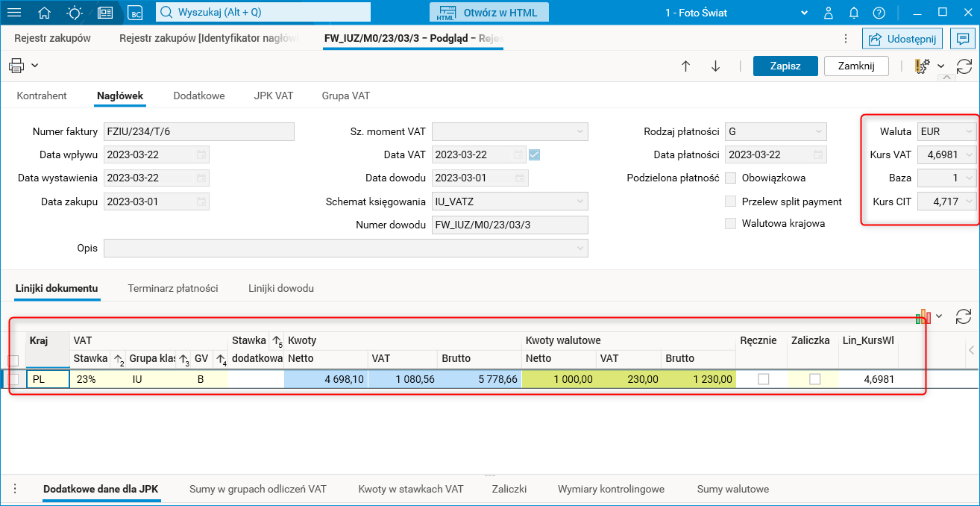Open Kurs VAT dropdown
Viewport: 980px width, 506px height.
click(969, 155)
